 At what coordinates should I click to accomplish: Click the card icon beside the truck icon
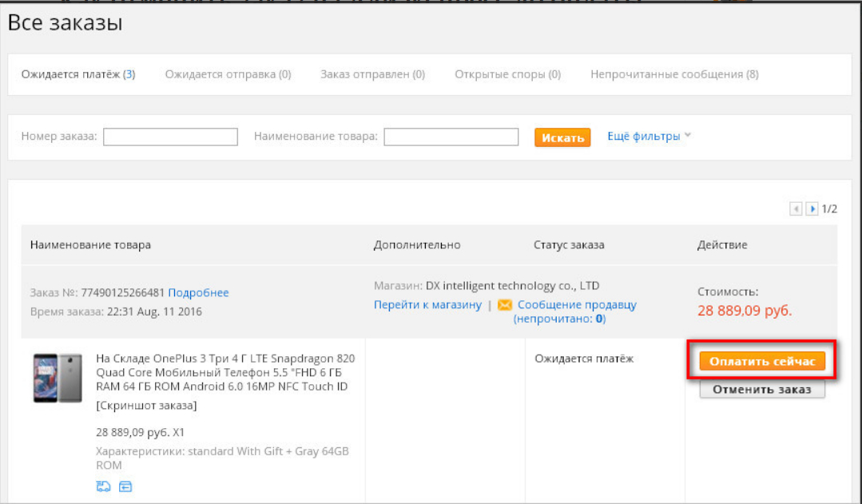point(125,486)
